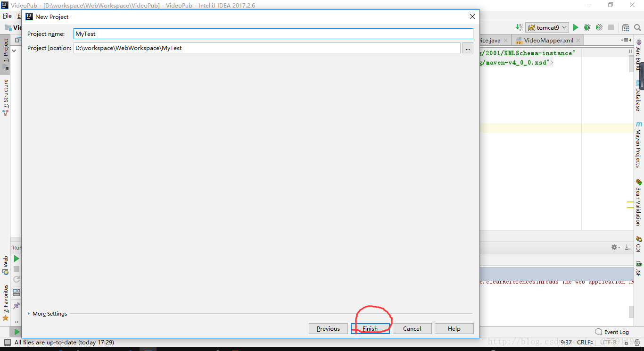
Task: Click the 9:37 cursor position indicator
Action: [x=566, y=343]
